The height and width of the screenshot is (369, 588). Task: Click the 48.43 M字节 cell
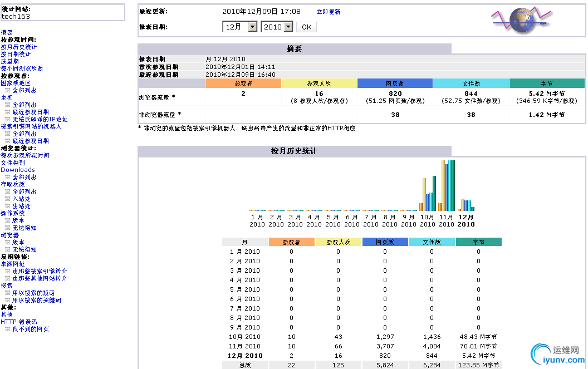[478, 337]
